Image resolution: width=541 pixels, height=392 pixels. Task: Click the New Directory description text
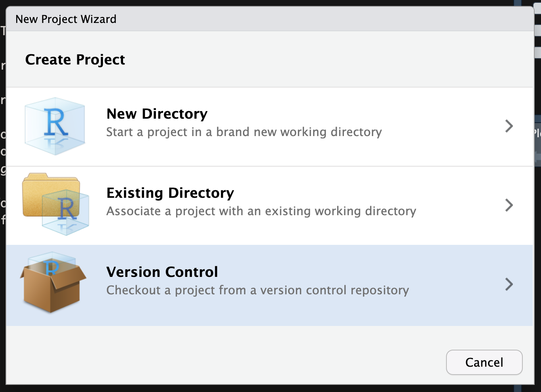pyautogui.click(x=244, y=132)
